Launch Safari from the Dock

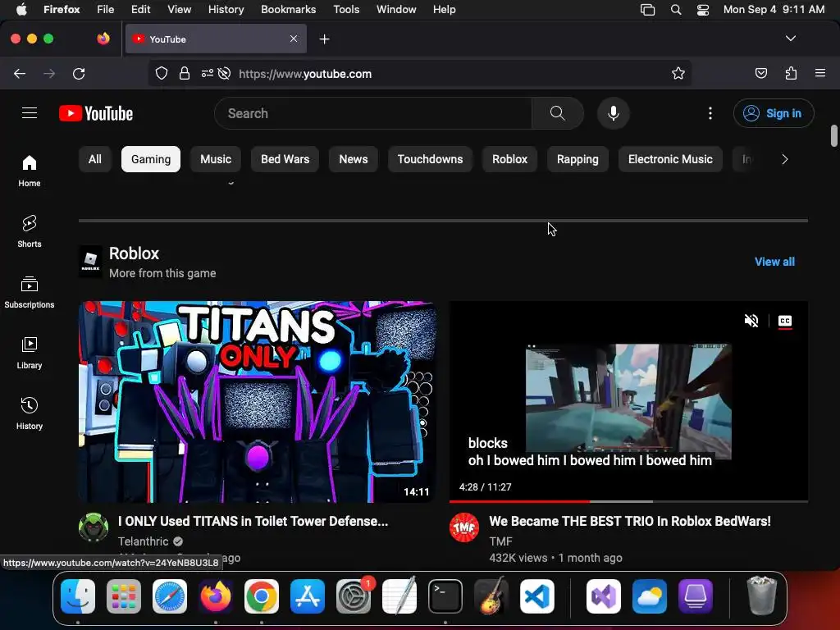(x=170, y=596)
